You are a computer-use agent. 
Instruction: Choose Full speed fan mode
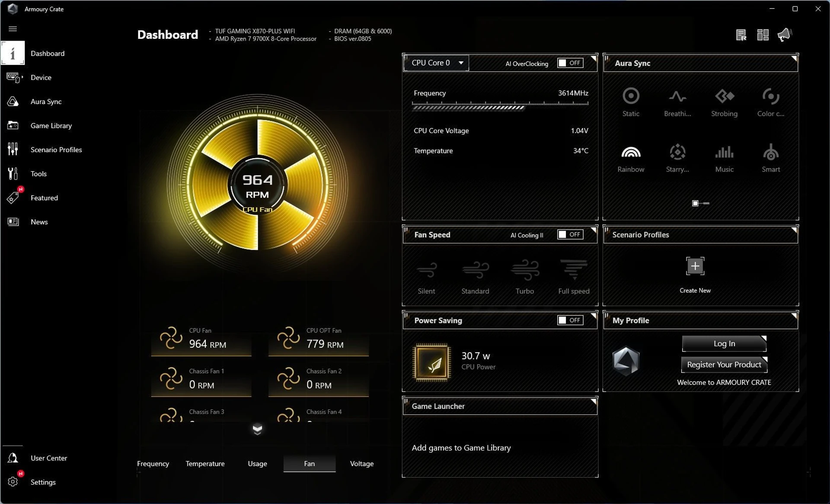(574, 277)
